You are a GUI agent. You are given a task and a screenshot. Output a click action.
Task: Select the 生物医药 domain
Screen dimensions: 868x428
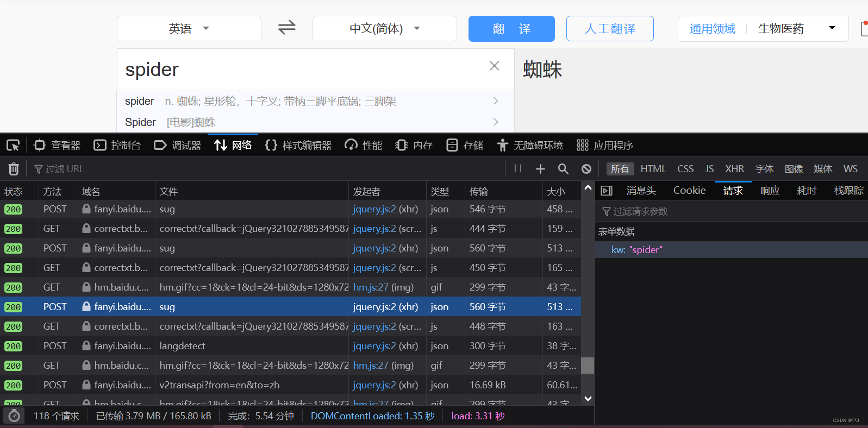click(x=780, y=29)
